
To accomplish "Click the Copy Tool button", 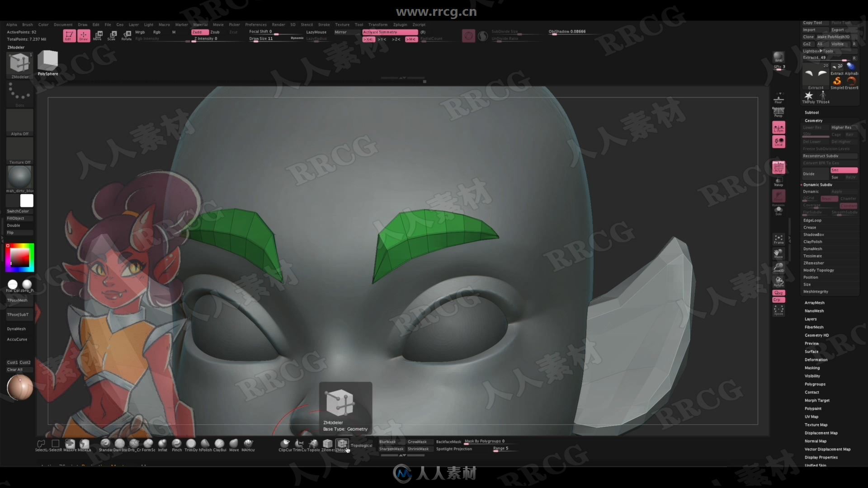I will [x=815, y=23].
